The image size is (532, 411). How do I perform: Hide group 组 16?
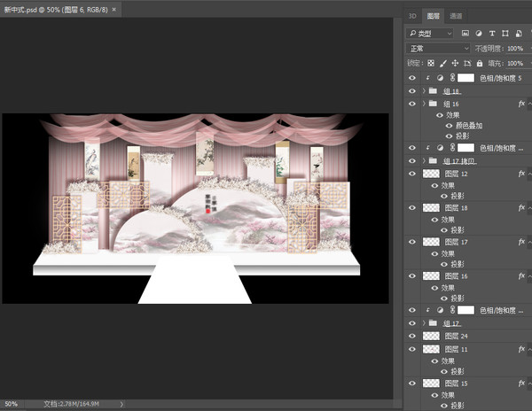coord(412,104)
